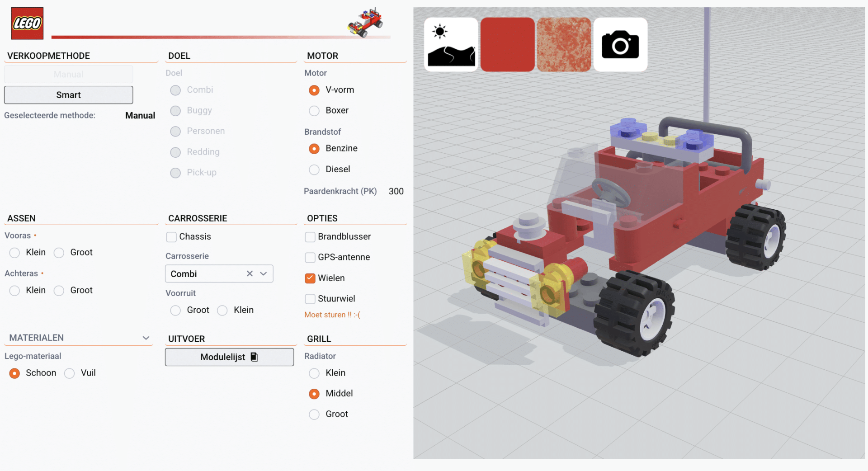868x471 pixels.
Task: Click the 'Paardenkracht (PK)' label
Action: 340,191
